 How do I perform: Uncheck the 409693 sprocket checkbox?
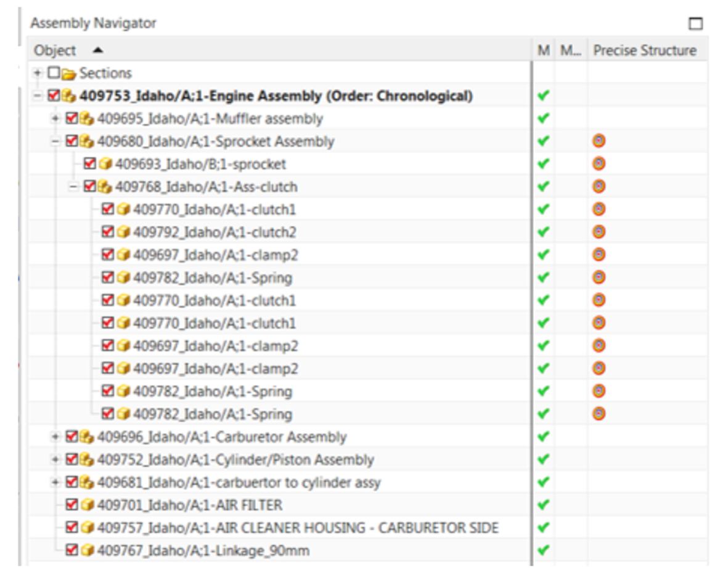click(89, 164)
